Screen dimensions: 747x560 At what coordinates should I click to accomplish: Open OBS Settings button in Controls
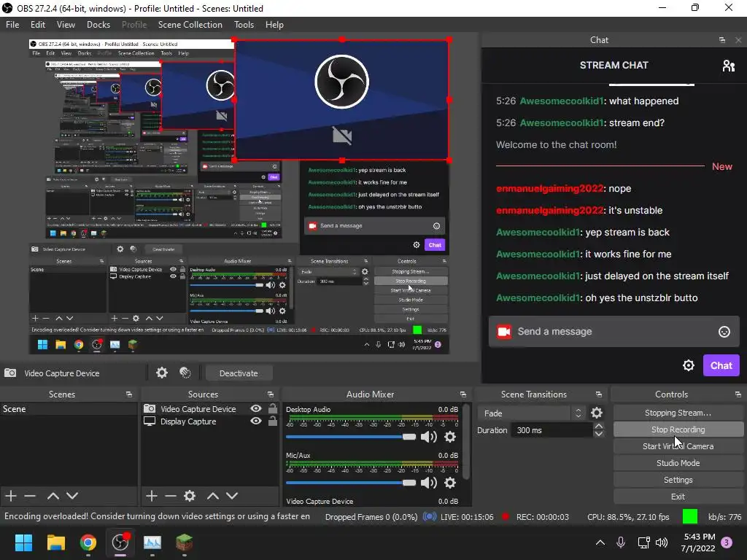(678, 480)
